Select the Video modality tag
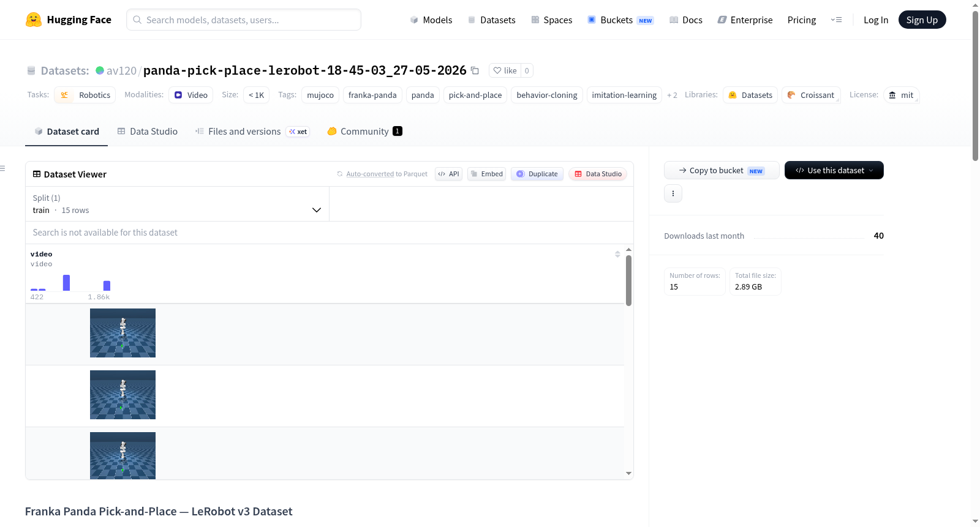The height and width of the screenshot is (527, 980). tap(191, 95)
